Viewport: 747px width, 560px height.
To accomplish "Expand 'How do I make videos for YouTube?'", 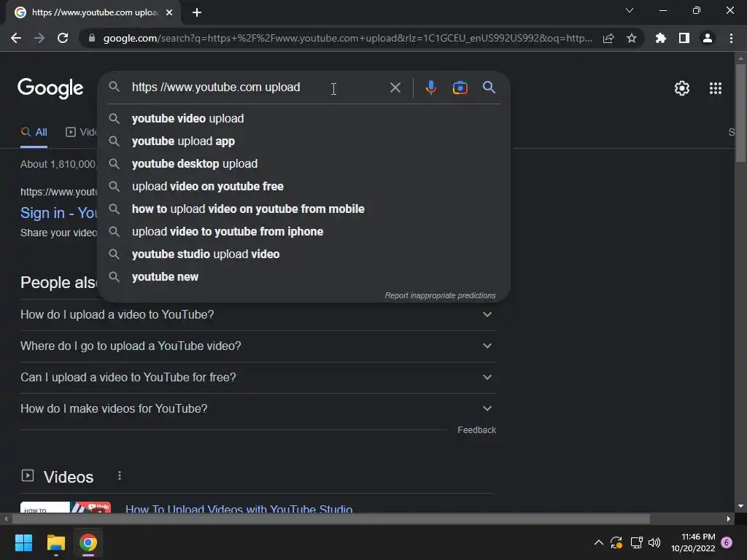I will (258, 409).
